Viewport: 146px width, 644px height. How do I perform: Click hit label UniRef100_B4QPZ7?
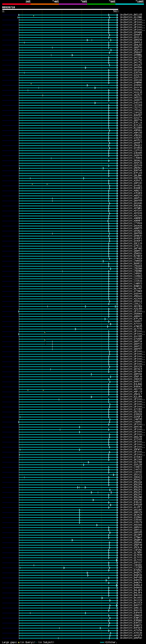[x=131, y=572]
